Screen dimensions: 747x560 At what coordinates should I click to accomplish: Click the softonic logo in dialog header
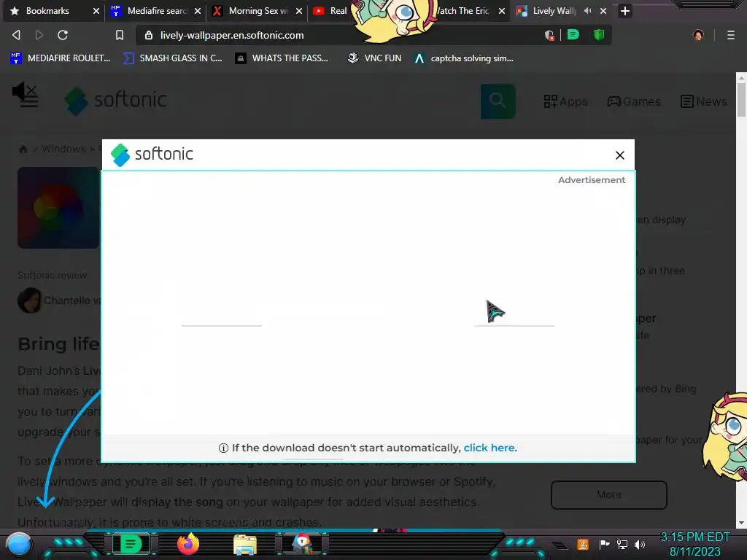[152, 155]
